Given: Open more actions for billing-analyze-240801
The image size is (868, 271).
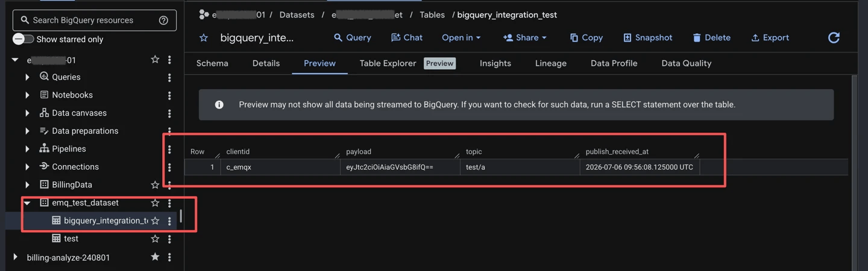Looking at the screenshot, I should (169, 258).
